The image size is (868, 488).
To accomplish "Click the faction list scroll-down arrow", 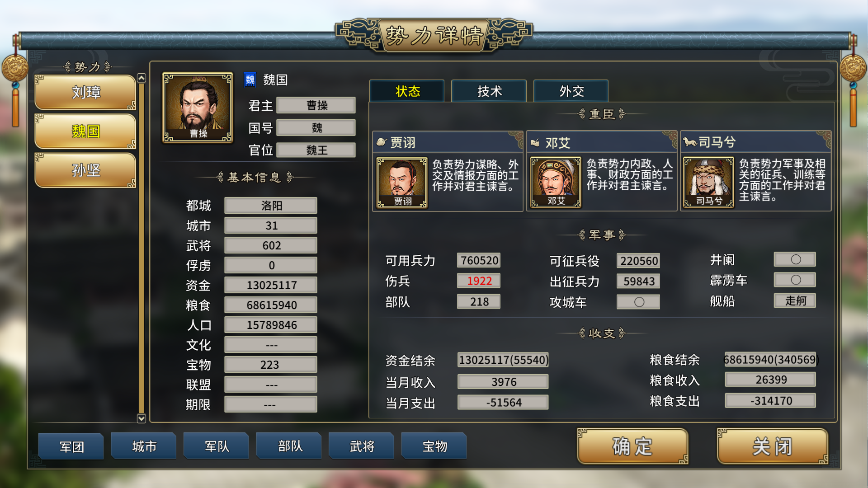I will coord(142,418).
